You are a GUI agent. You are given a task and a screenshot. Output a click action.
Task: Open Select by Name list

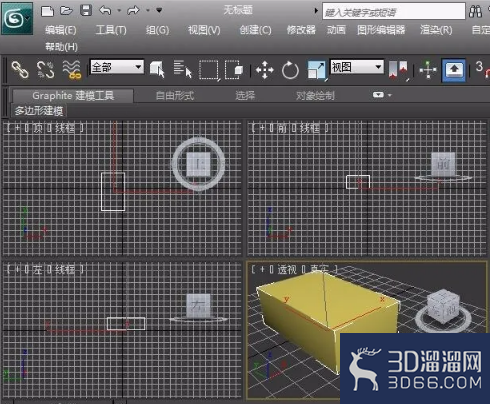183,69
